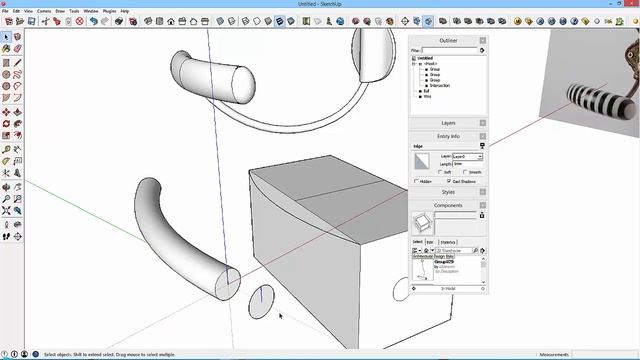Select the arrow Select tool
This screenshot has width=640, height=360.
[6, 37]
